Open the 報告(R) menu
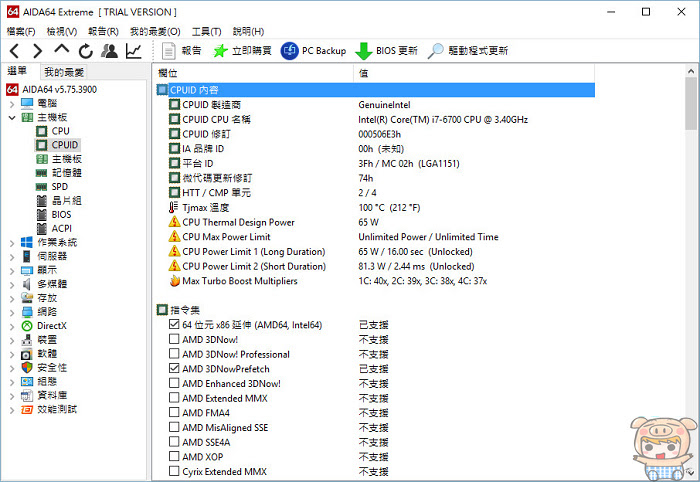 (x=103, y=32)
